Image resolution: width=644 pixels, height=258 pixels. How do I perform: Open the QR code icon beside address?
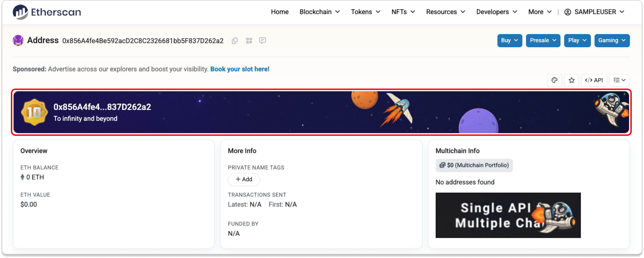tap(249, 40)
